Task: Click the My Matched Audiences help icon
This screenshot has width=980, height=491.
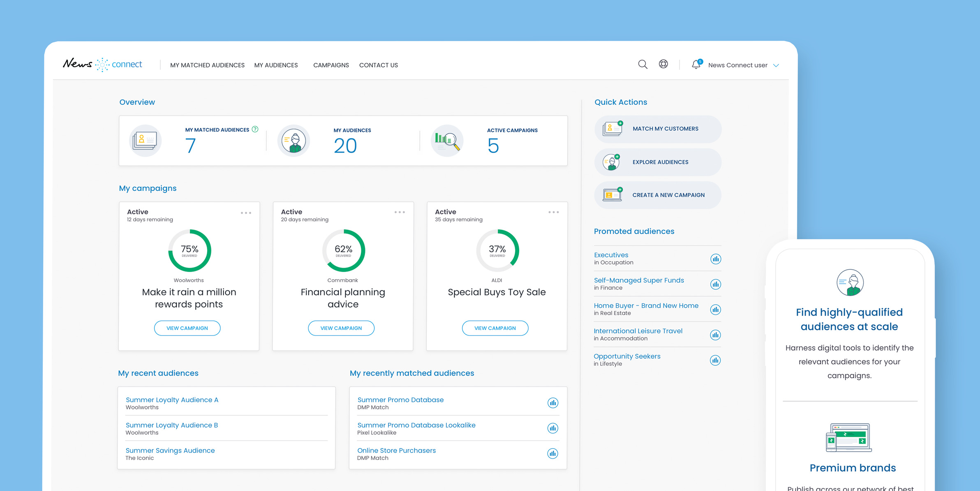Action: tap(255, 129)
